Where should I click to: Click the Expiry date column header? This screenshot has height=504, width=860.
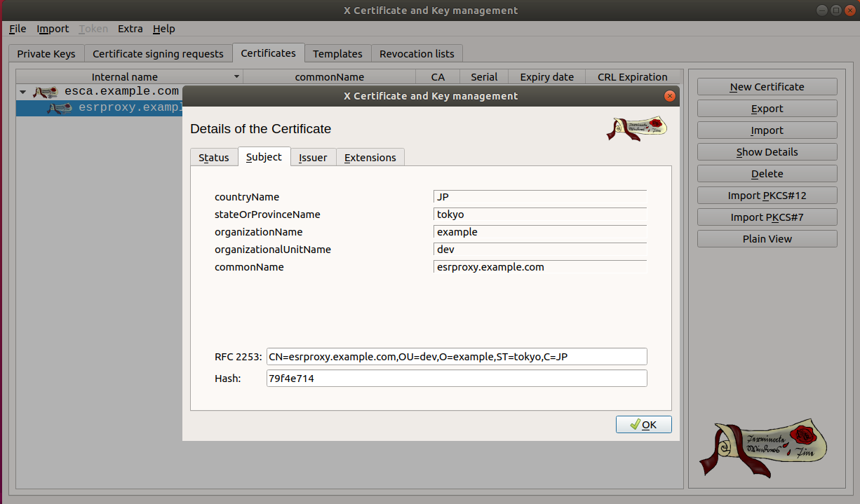546,77
